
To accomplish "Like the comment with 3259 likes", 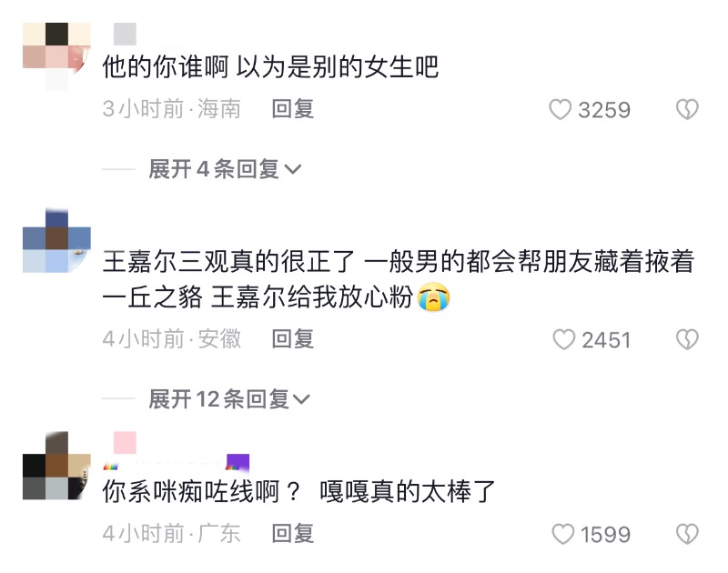I will [560, 109].
